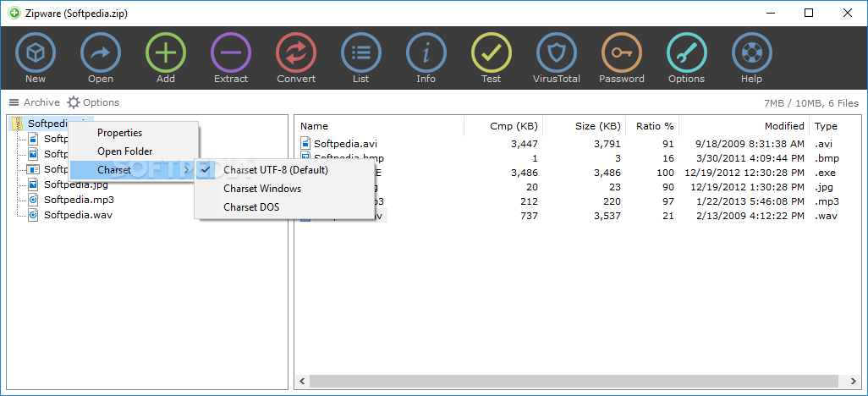Click the 1/22/2013 5:46:08 PM modified cell
868x396 pixels.
(x=749, y=201)
